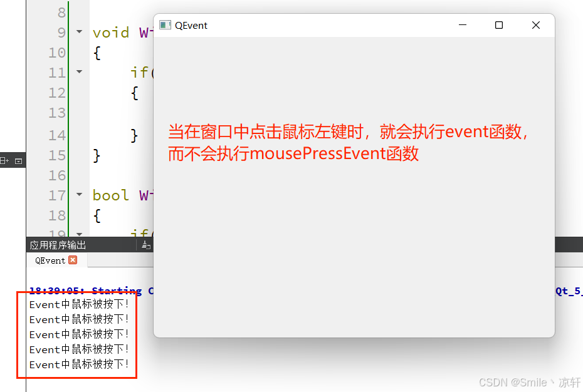Click the QEvent window title text

191,25
